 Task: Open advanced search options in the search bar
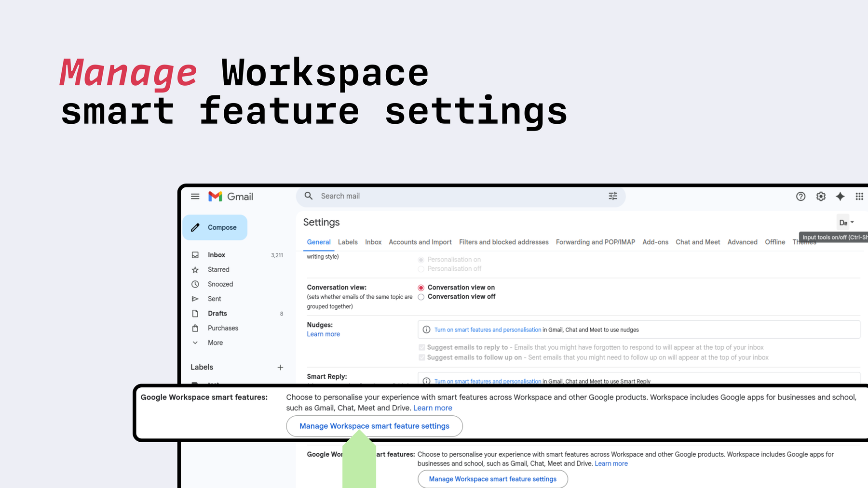(x=612, y=196)
